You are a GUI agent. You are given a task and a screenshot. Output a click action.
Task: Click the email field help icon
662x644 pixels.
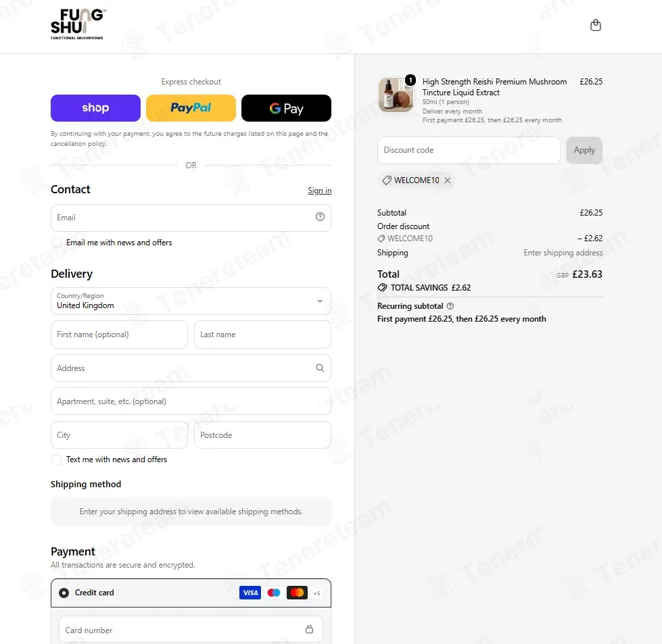pyautogui.click(x=320, y=217)
